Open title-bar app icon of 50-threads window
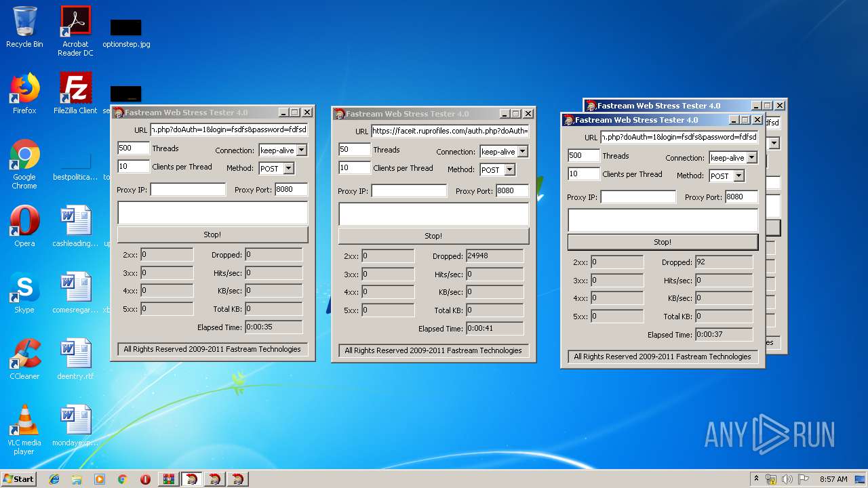This screenshot has height=488, width=868. (x=340, y=114)
